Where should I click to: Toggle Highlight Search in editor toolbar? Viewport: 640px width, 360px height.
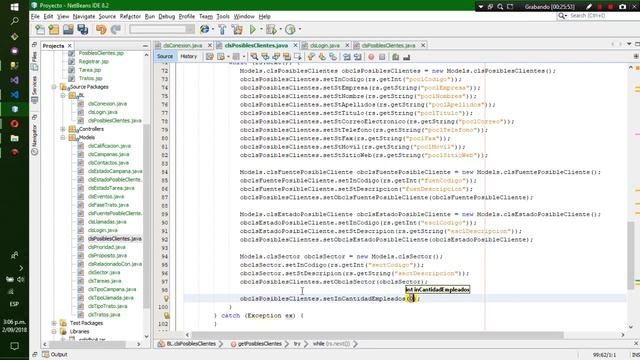pyautogui.click(x=287, y=57)
